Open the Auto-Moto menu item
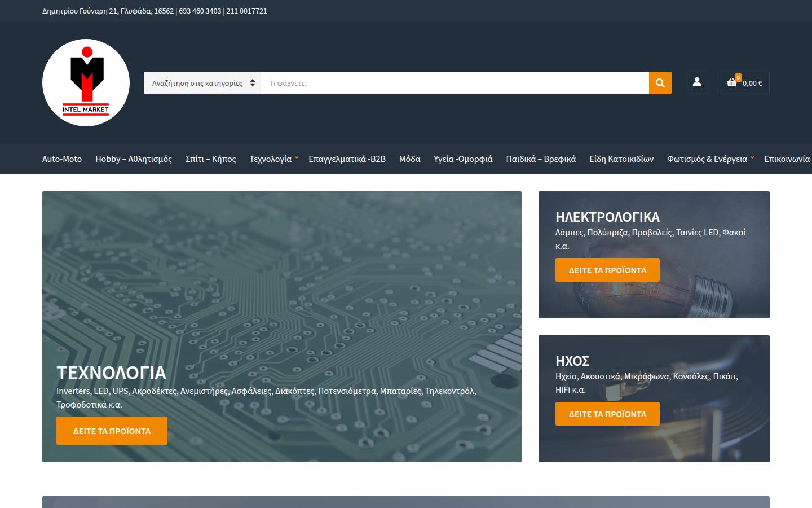This screenshot has height=508, width=812. coord(62,159)
